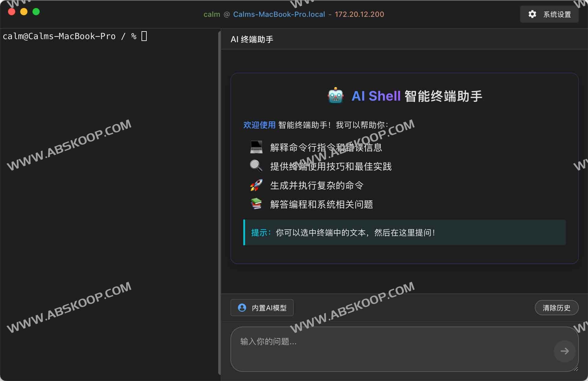The image size is (588, 381).
Task: Click the robot icon in the welcome header
Action: coord(335,95)
